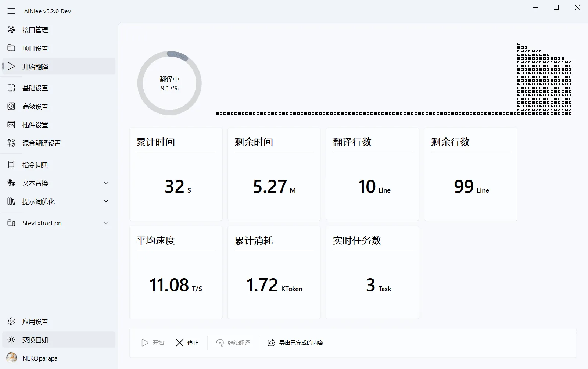Click the 项目设置 folder icon
This screenshot has width=588, height=369.
(11, 48)
